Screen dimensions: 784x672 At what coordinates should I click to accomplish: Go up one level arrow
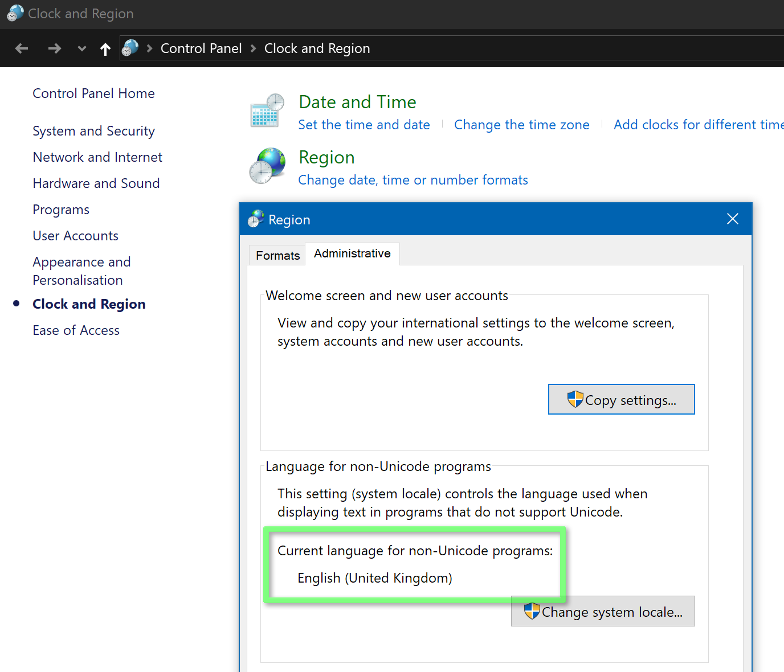click(105, 48)
